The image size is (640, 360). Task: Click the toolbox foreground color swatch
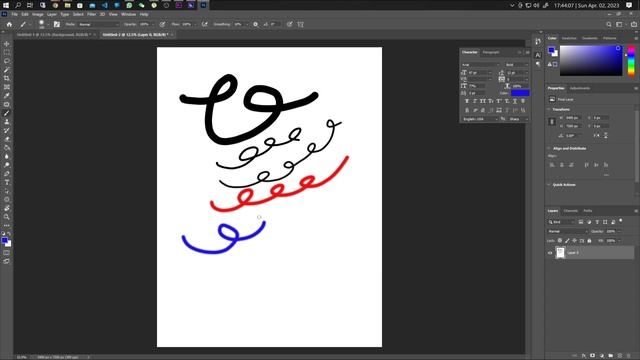tap(4, 241)
